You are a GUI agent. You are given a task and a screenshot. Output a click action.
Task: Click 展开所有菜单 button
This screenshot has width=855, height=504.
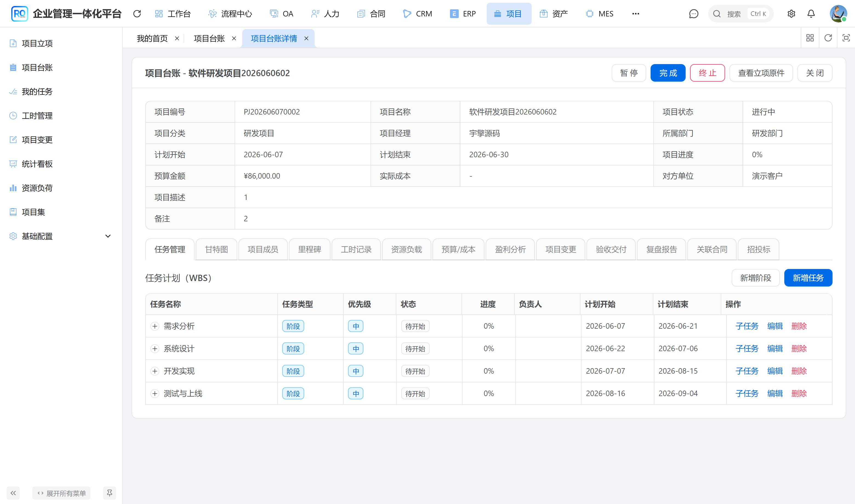(x=61, y=493)
